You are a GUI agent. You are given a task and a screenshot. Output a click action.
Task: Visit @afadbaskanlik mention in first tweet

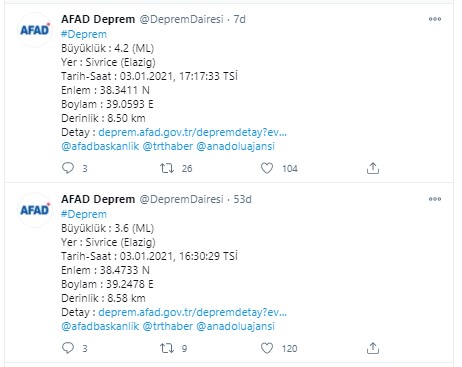point(100,146)
